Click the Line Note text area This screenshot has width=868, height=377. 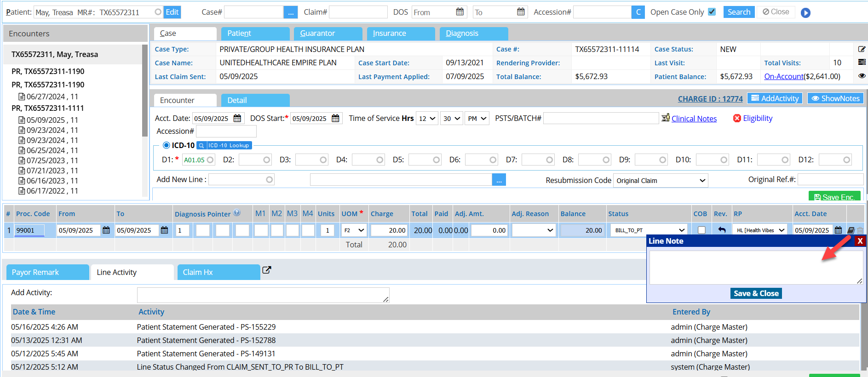tap(755, 267)
